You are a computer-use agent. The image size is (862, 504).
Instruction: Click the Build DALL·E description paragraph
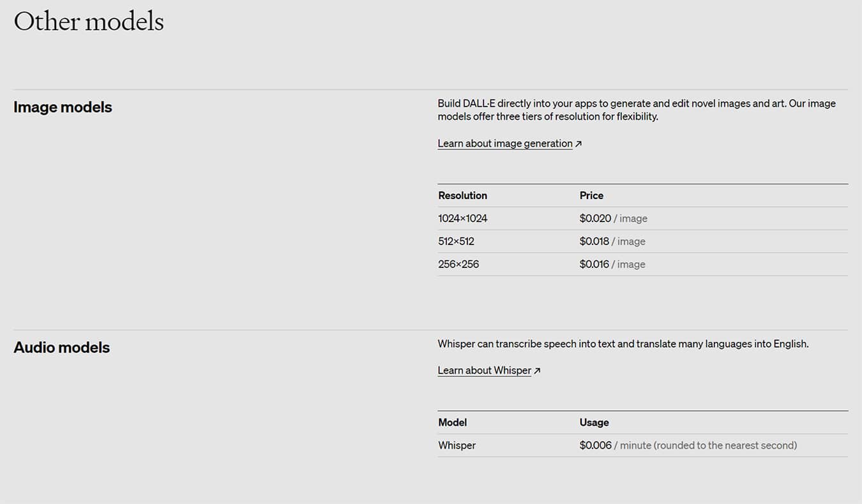click(636, 110)
